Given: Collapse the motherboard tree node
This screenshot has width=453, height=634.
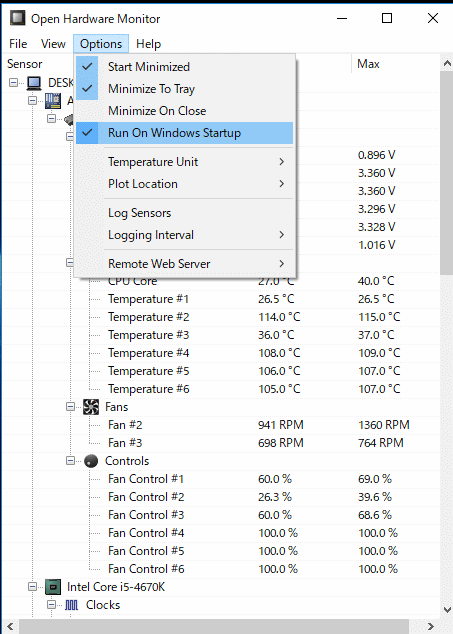Looking at the screenshot, I should point(32,101).
